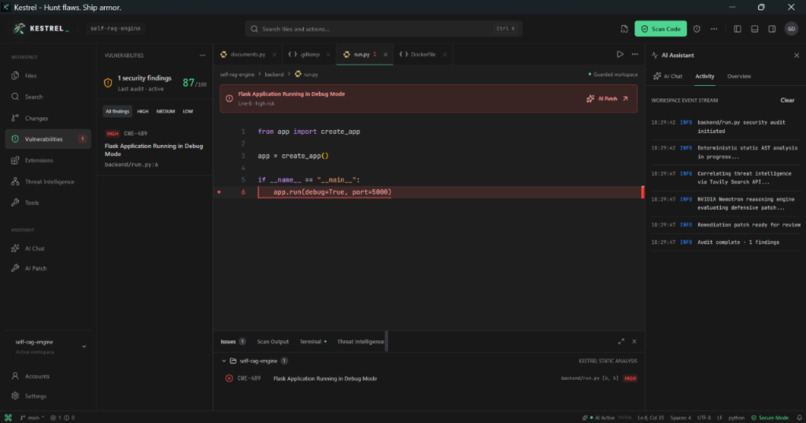Change UTF-8 encoding in status bar
The width and height of the screenshot is (806, 423).
pyautogui.click(x=704, y=417)
